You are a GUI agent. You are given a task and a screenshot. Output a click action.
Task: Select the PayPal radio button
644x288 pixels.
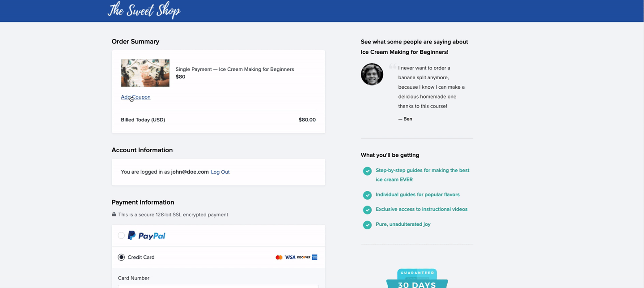121,236
